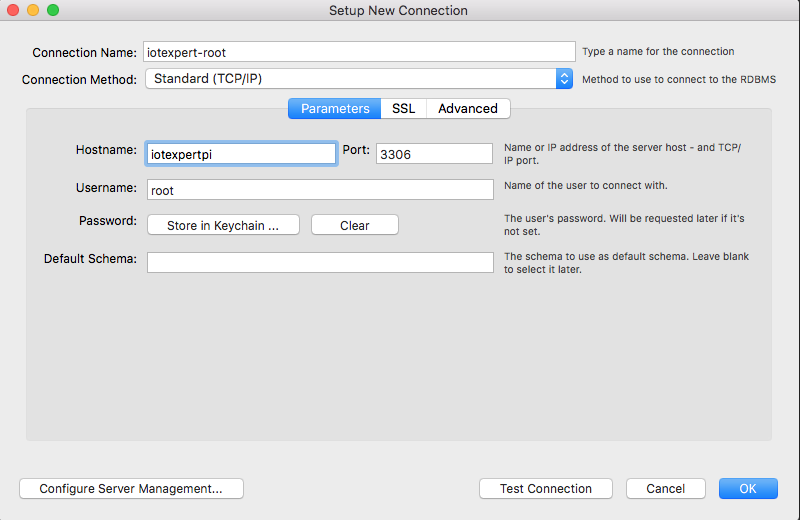Test the connection settings
The image size is (800, 520).
(x=545, y=488)
